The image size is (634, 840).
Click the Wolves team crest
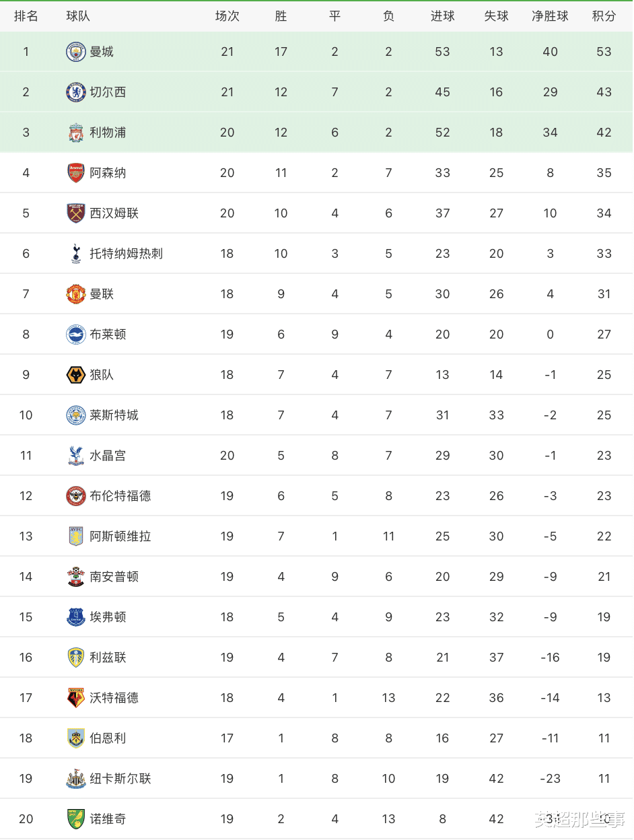pyautogui.click(x=76, y=375)
